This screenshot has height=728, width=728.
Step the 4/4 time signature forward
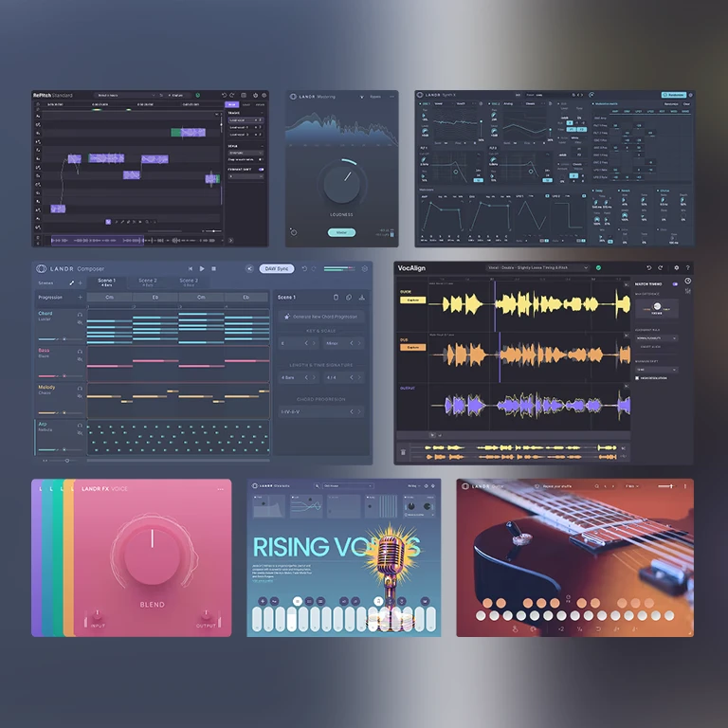[359, 377]
